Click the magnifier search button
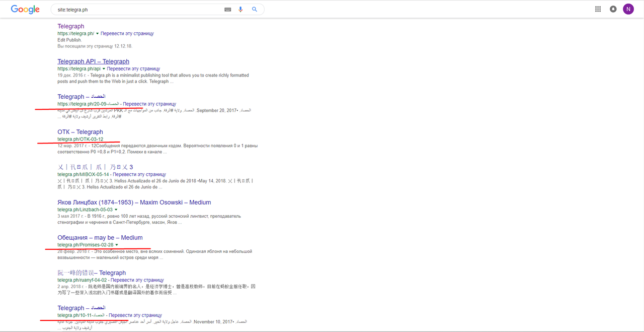The image size is (644, 332). 255,10
